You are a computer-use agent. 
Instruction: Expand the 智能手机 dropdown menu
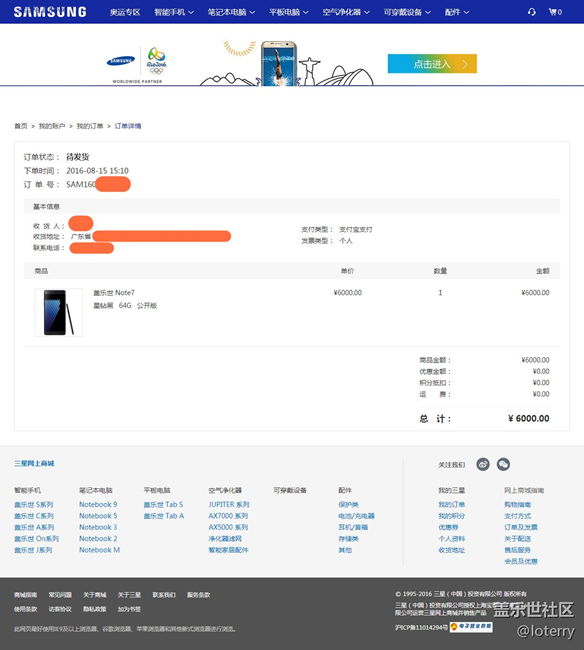click(x=174, y=12)
